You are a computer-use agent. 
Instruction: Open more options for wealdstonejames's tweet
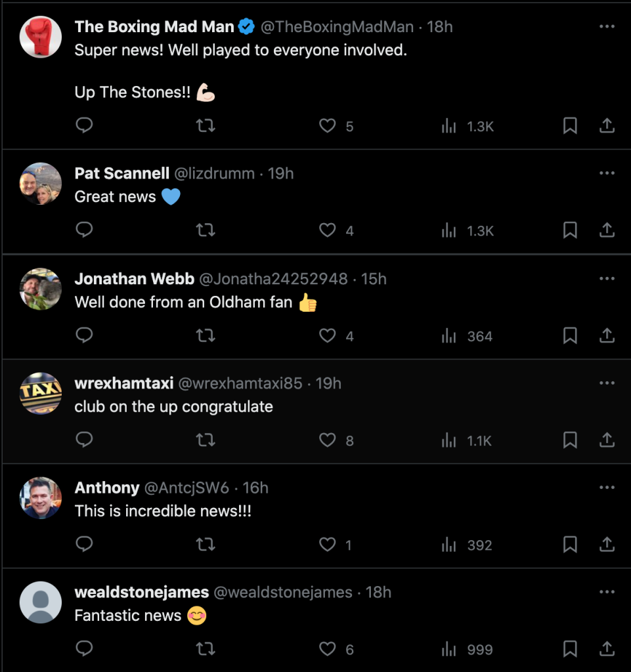point(607,592)
